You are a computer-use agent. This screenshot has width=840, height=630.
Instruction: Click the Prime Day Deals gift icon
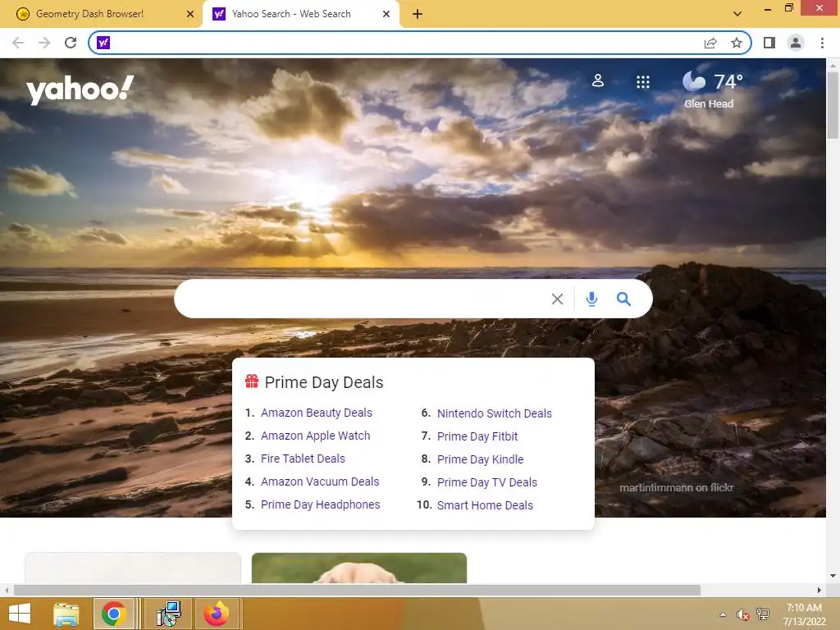coord(252,381)
